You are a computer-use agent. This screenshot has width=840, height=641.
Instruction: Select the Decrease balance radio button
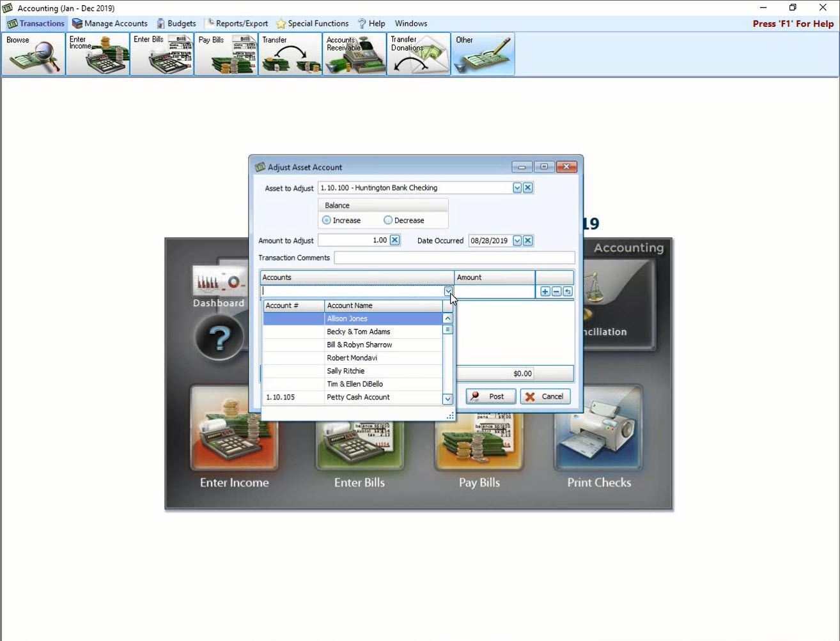coord(388,220)
